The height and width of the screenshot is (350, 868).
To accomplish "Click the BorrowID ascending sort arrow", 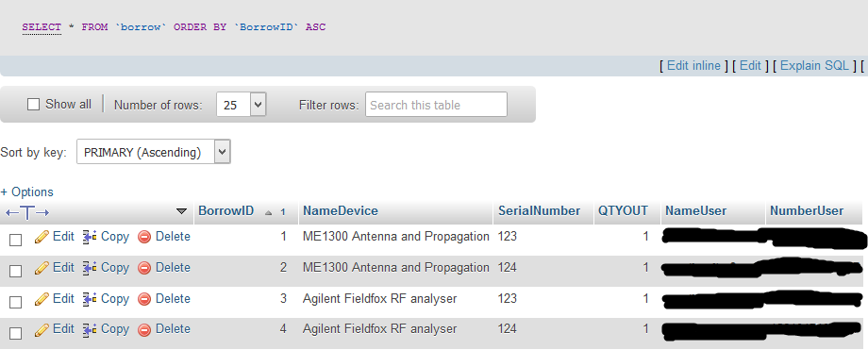I will 269,212.
